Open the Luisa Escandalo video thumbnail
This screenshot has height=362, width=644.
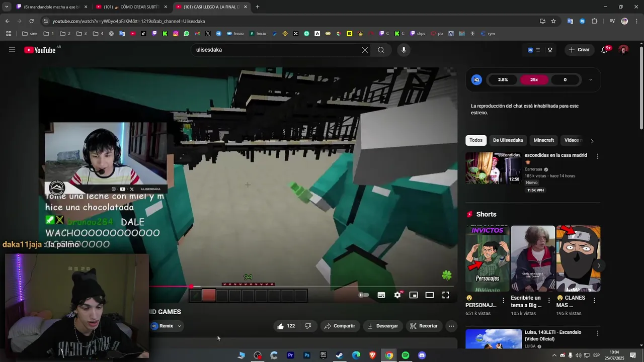[x=494, y=339]
